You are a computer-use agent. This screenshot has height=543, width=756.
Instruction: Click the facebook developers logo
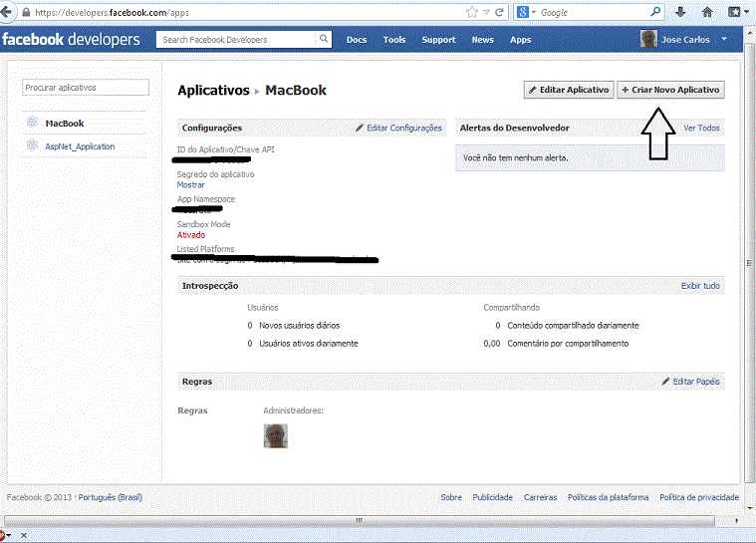pos(71,39)
